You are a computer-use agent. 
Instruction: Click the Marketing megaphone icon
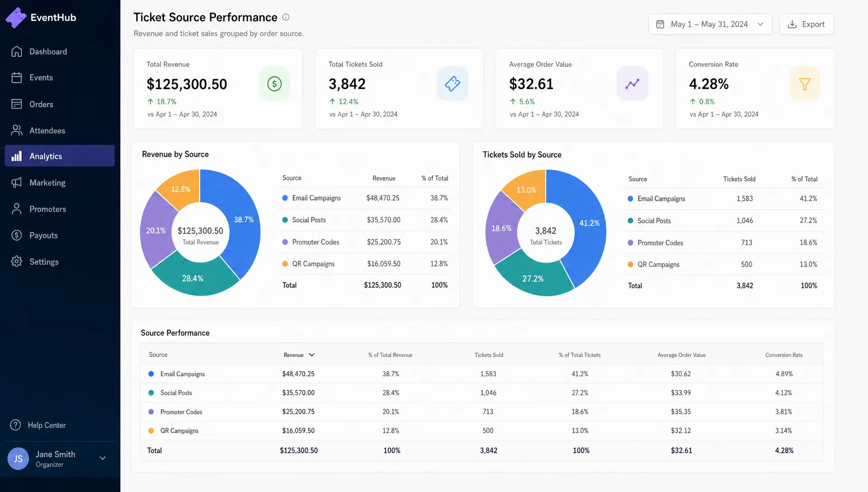17,183
